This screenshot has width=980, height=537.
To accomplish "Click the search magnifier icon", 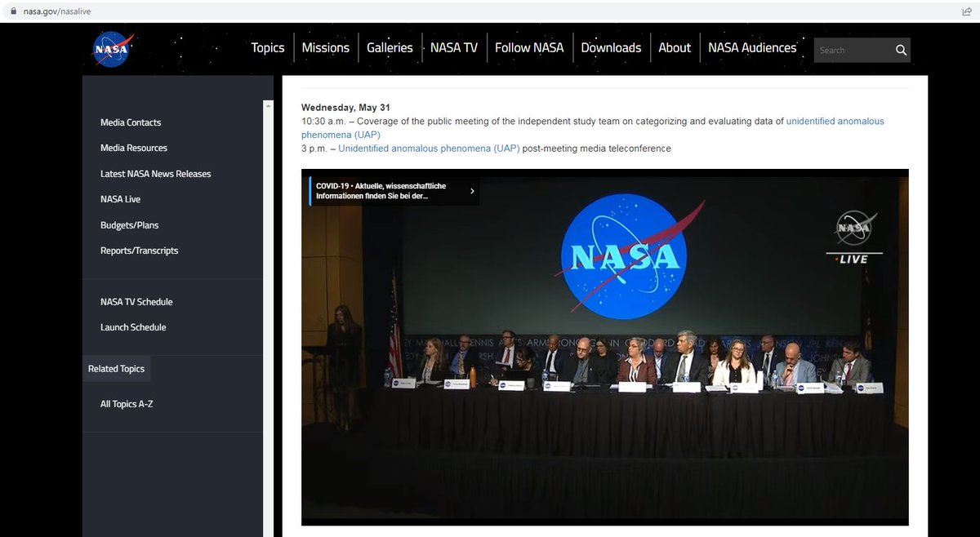I will point(901,51).
